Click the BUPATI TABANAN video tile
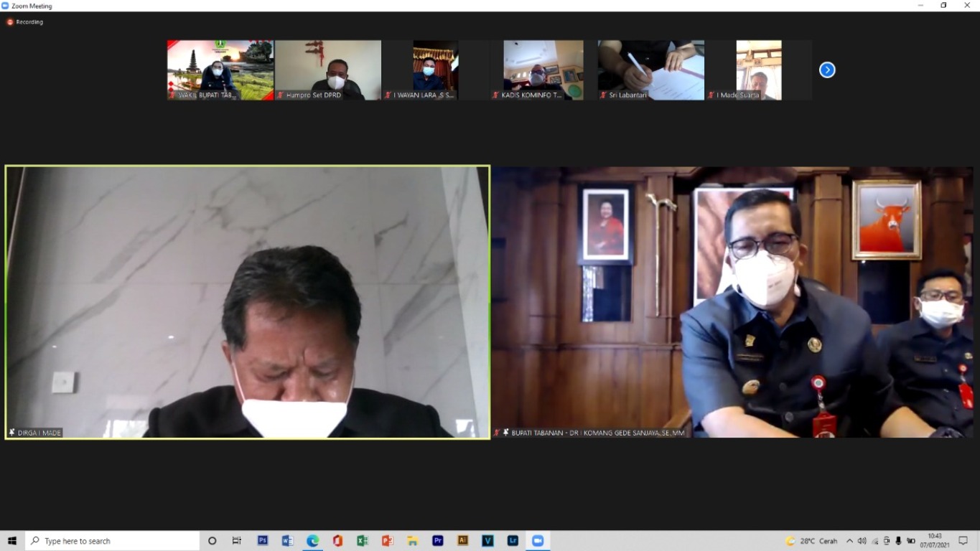Screen dimensions: 980x551 [x=732, y=302]
